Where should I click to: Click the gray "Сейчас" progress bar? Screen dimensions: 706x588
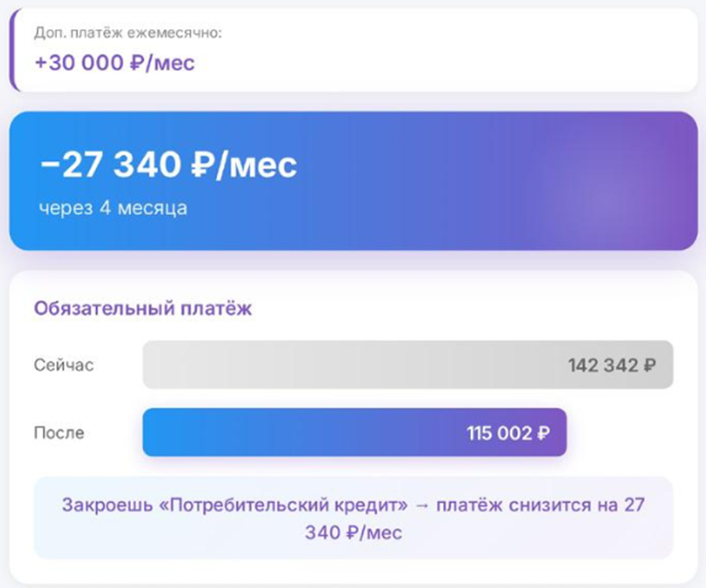pos(355,365)
